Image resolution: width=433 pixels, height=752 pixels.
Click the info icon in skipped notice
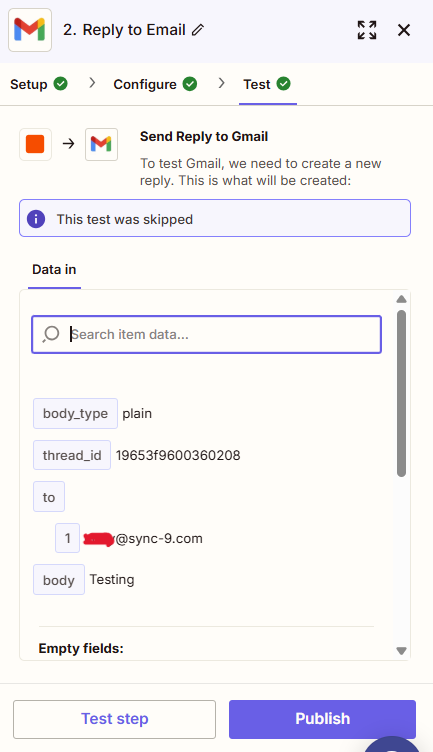[36, 219]
